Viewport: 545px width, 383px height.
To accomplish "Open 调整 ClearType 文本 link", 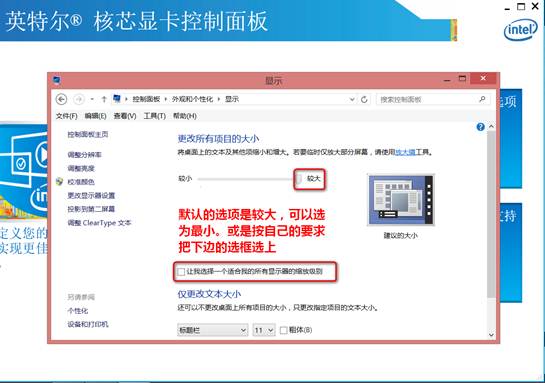I will pyautogui.click(x=99, y=223).
